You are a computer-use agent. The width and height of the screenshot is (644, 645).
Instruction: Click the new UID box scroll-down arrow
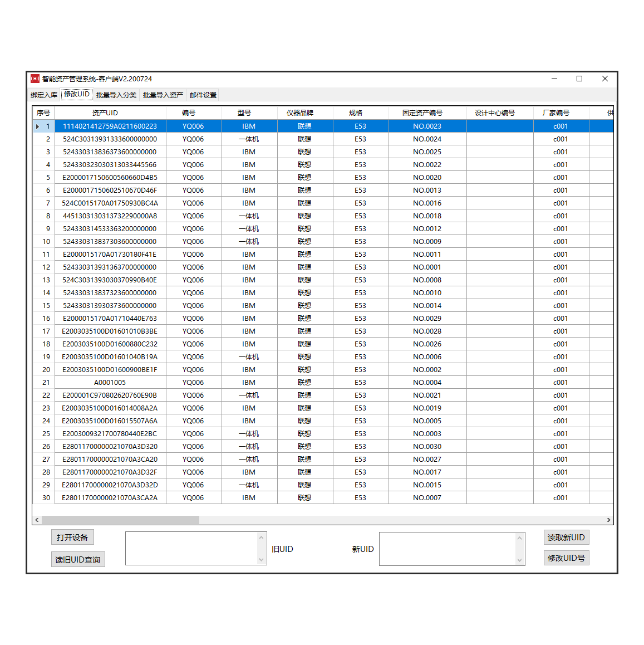coord(519,560)
